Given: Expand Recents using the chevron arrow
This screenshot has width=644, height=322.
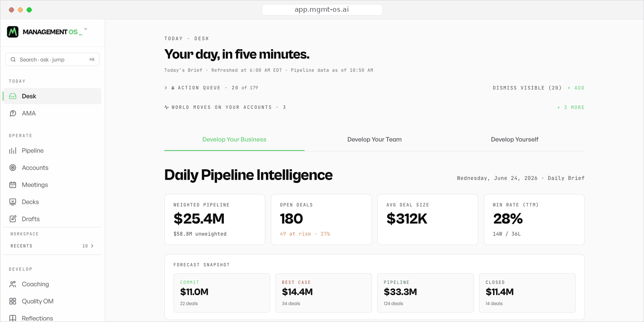Looking at the screenshot, I should click(x=92, y=246).
